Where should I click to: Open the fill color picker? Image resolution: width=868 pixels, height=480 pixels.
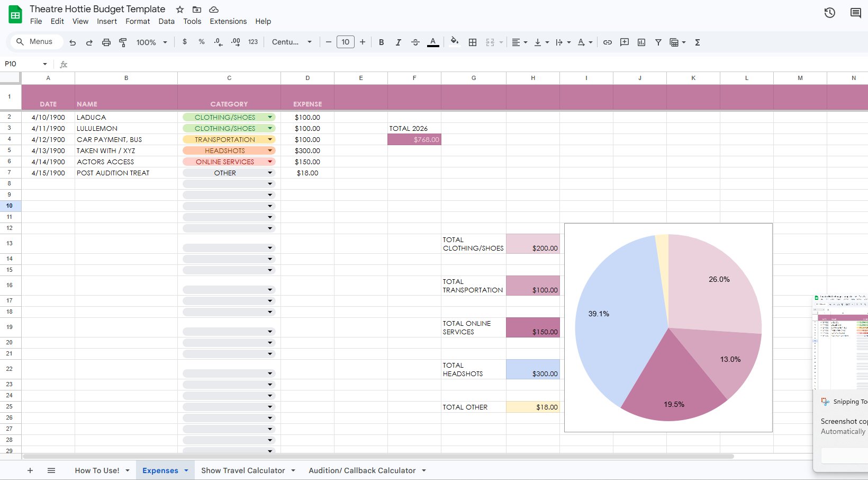(454, 42)
